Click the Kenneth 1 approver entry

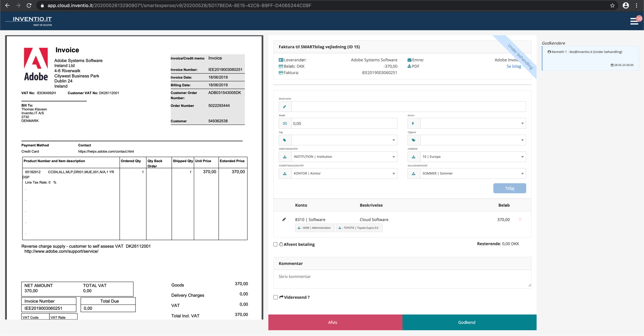590,58
